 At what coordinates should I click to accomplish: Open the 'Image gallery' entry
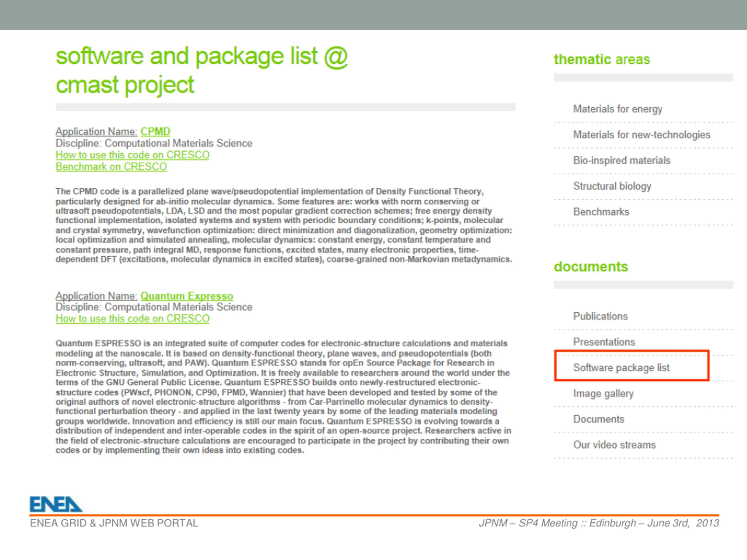click(x=603, y=393)
